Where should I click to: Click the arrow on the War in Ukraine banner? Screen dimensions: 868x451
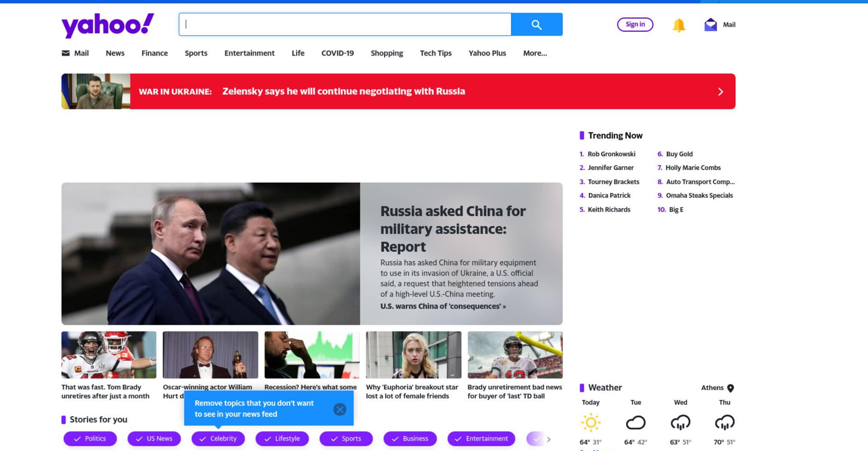coord(721,92)
